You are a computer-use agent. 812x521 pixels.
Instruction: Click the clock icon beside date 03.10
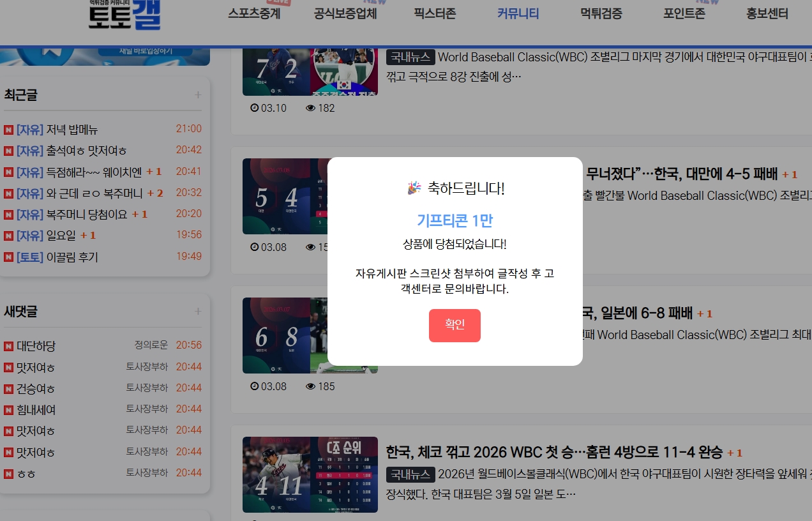click(x=253, y=107)
